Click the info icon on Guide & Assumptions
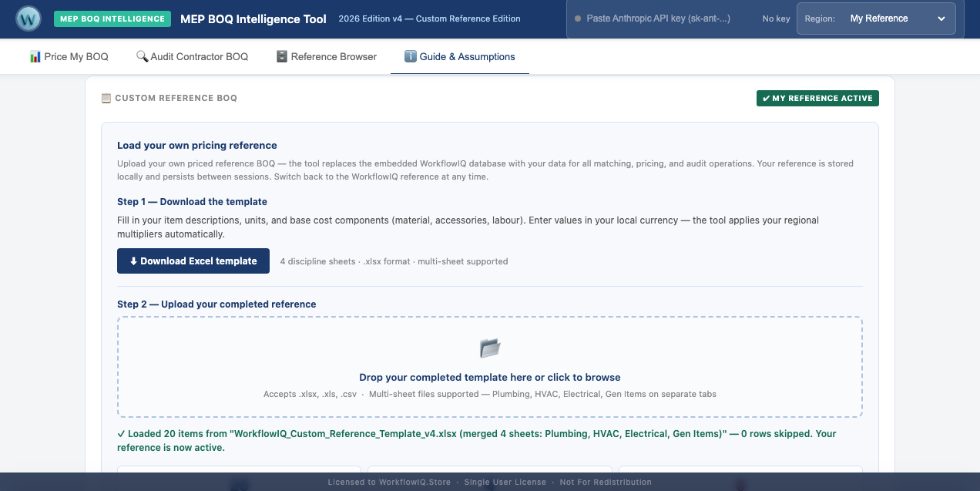980x491 pixels. [411, 56]
